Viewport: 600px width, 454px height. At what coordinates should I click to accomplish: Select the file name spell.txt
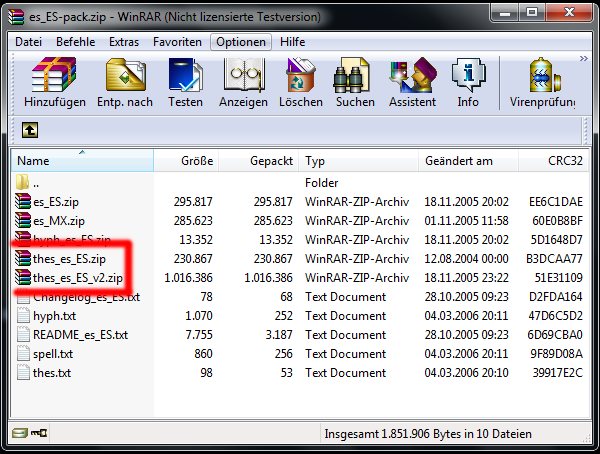(x=53, y=354)
